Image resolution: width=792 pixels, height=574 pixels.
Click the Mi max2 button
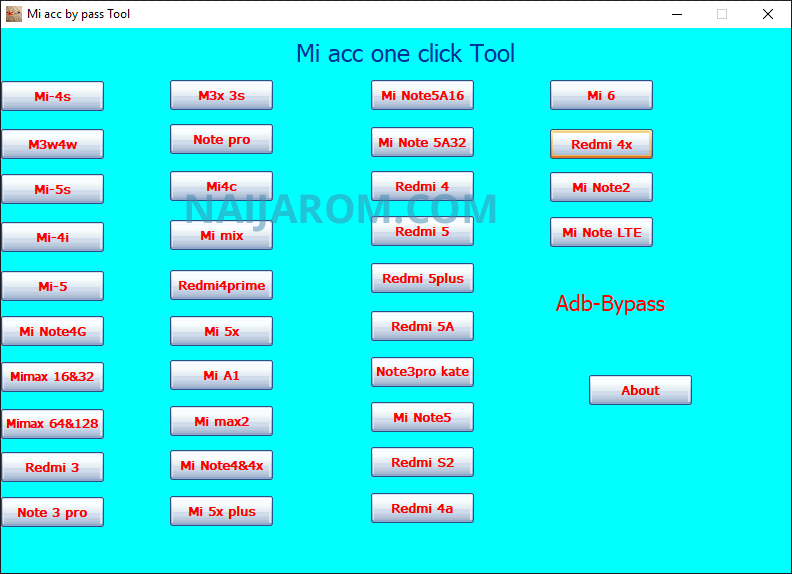221,421
